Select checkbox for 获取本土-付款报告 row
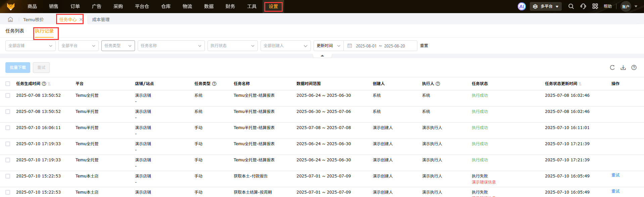Viewport: 644px width, 197px height. 8,176
